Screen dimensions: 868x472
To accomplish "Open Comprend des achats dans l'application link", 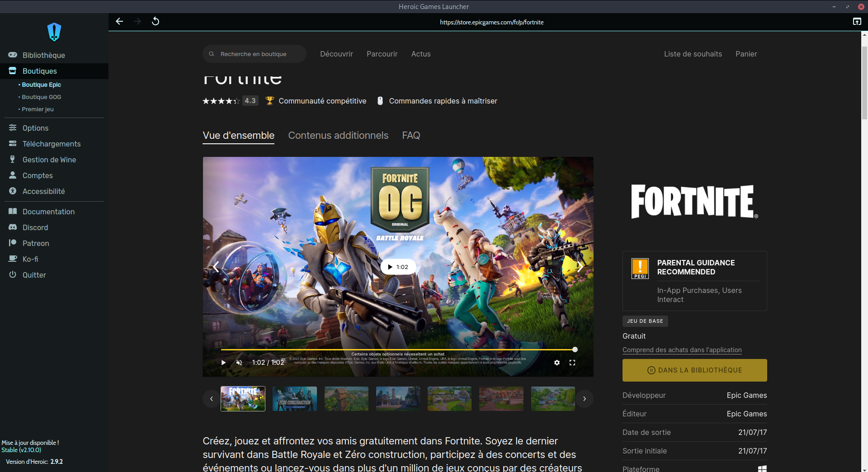I will 682,350.
